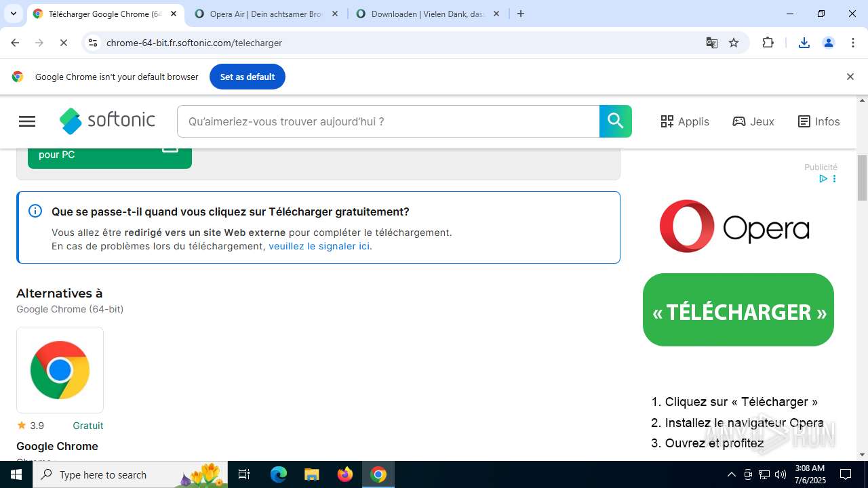868x488 pixels.
Task: Click the Chrome taskbar icon
Action: 378,474
